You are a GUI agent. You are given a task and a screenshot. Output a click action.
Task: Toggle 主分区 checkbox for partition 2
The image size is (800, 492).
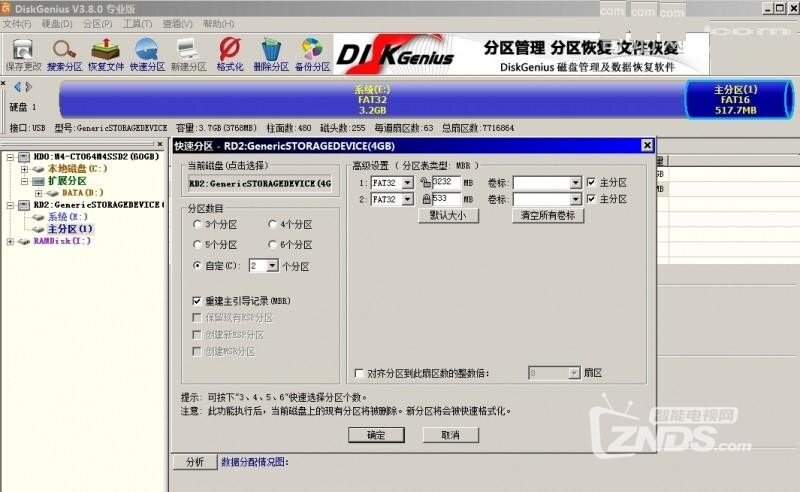591,199
